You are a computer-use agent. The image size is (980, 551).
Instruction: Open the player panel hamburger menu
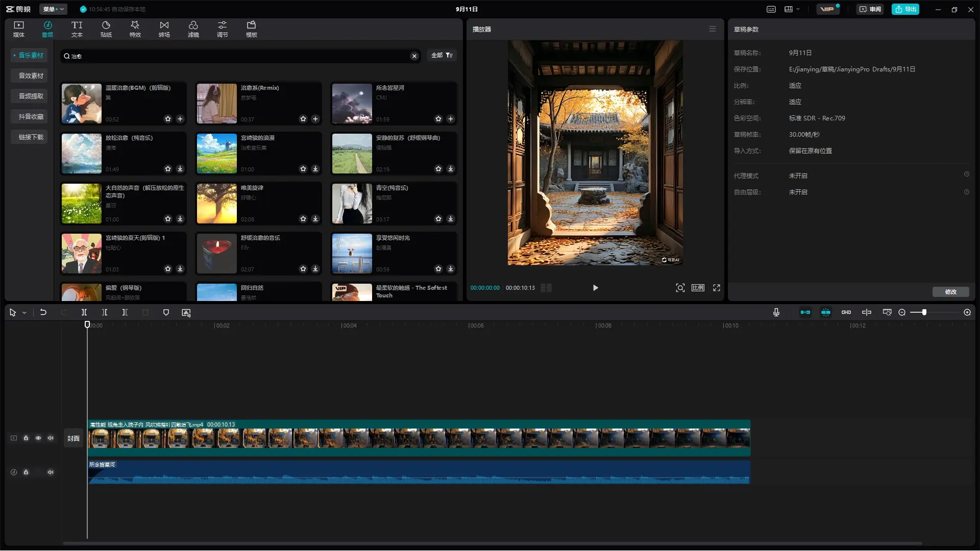(x=713, y=29)
